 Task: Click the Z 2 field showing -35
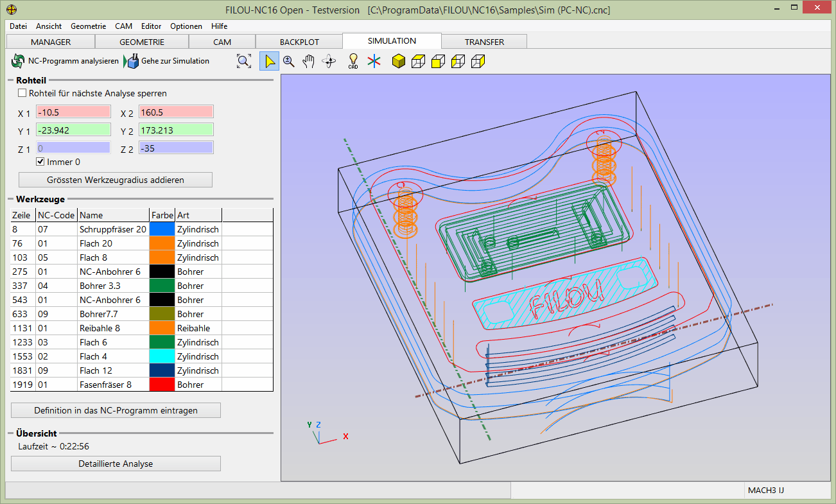[176, 148]
